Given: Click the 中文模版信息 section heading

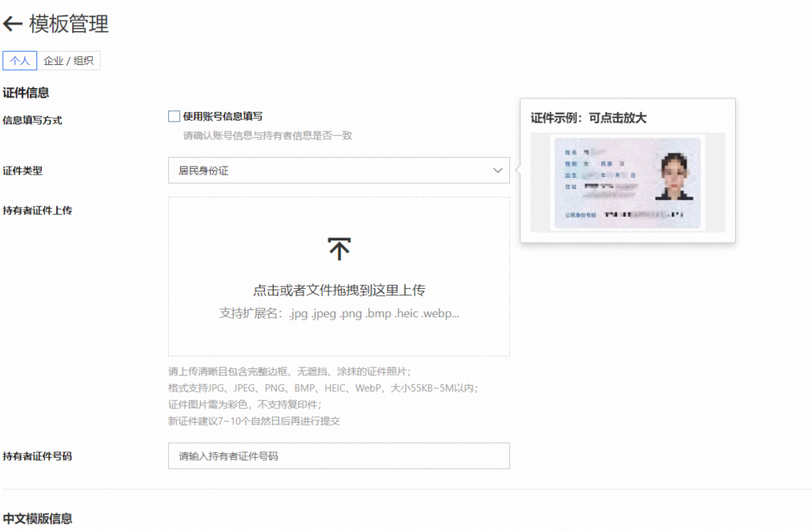Looking at the screenshot, I should (37, 519).
